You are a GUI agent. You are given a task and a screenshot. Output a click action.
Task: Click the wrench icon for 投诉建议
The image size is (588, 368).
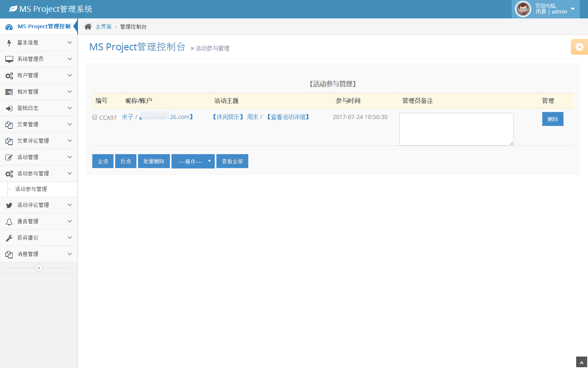9,238
